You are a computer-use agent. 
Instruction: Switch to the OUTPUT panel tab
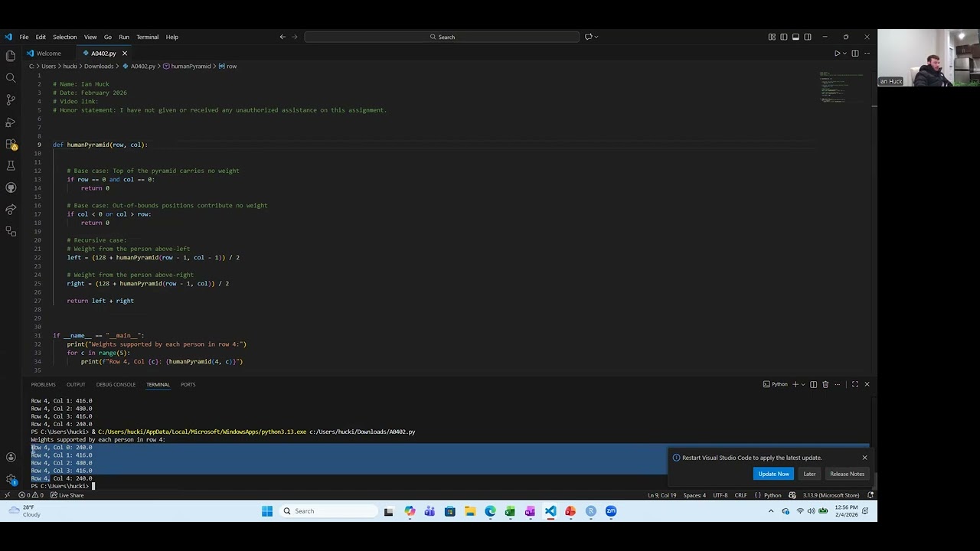point(76,384)
